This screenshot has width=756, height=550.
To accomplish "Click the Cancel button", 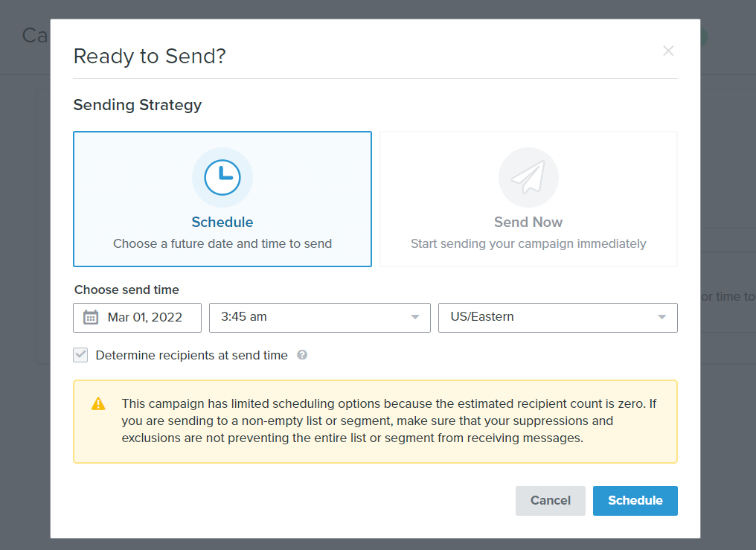I will click(x=550, y=500).
